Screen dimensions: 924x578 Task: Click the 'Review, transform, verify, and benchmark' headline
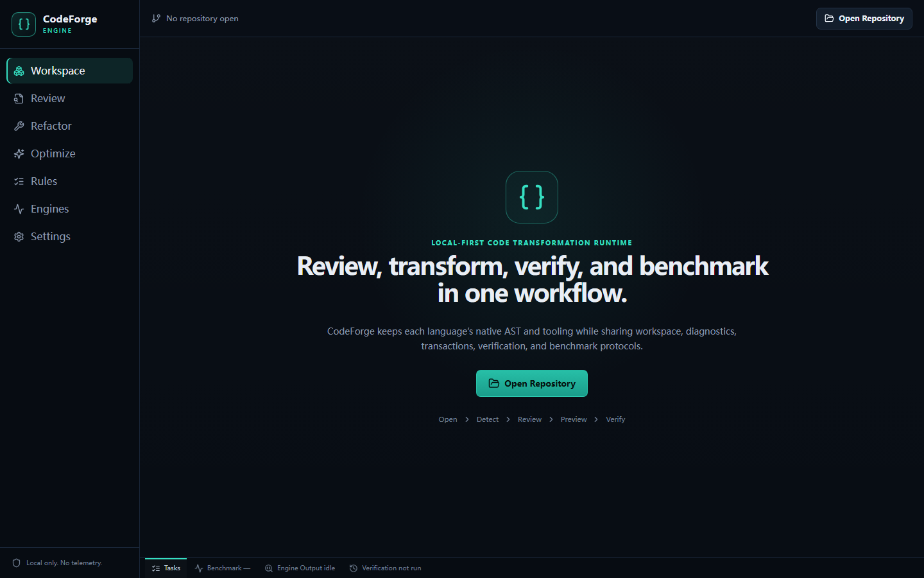click(x=533, y=266)
